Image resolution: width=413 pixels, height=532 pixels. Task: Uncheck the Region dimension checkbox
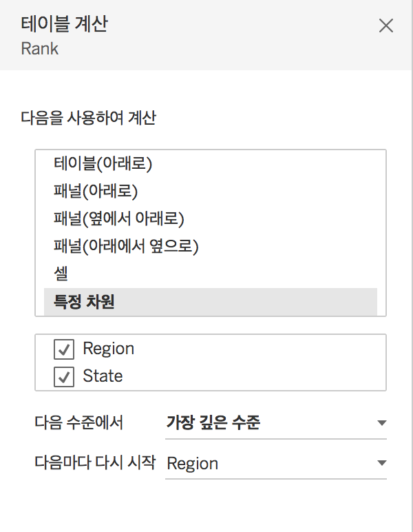(64, 349)
